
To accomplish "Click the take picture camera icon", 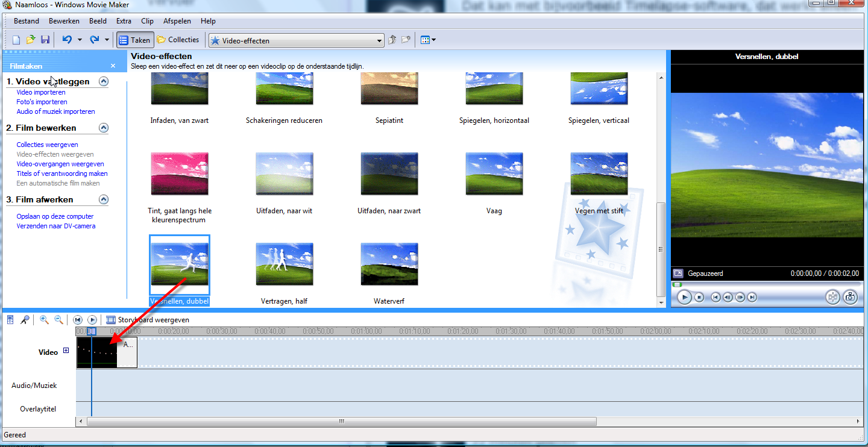I will pos(850,297).
